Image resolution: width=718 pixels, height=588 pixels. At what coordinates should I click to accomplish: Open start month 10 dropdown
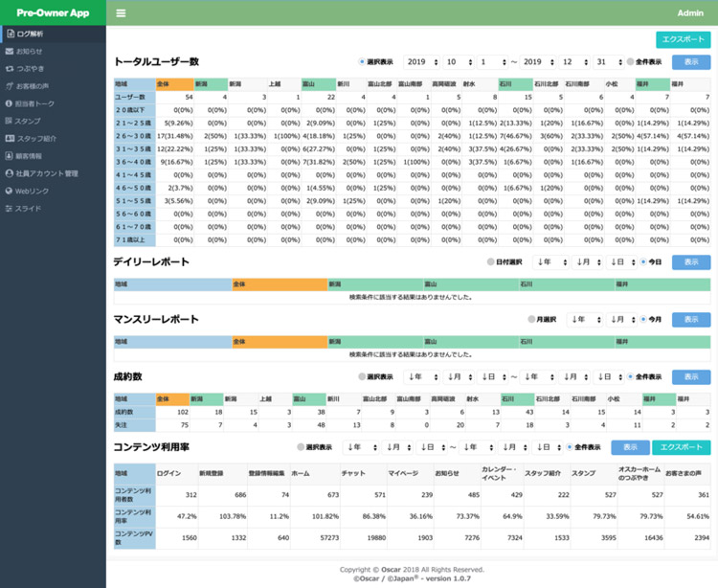[x=459, y=62]
